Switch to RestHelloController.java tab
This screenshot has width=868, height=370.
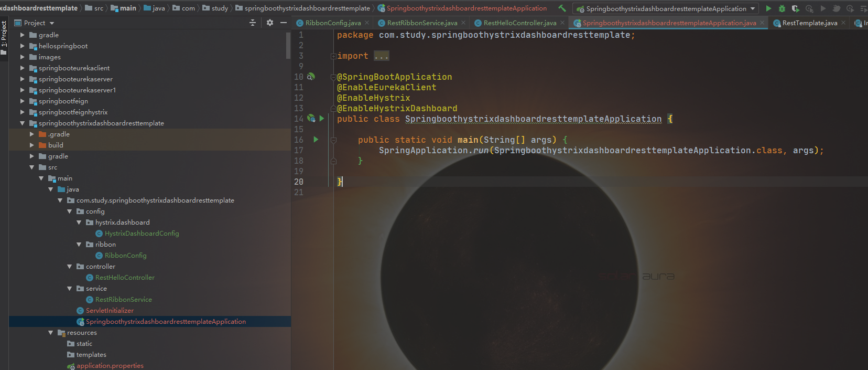click(520, 23)
